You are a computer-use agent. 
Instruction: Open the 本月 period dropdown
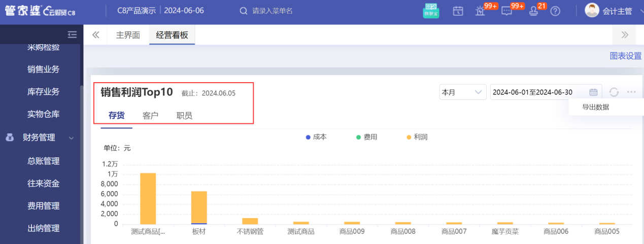[463, 92]
